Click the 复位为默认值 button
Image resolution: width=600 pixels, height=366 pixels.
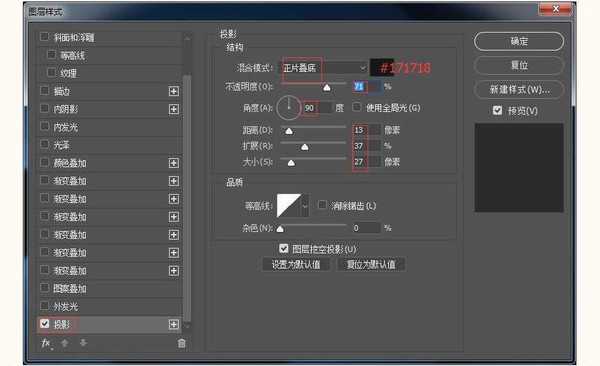[x=371, y=265]
